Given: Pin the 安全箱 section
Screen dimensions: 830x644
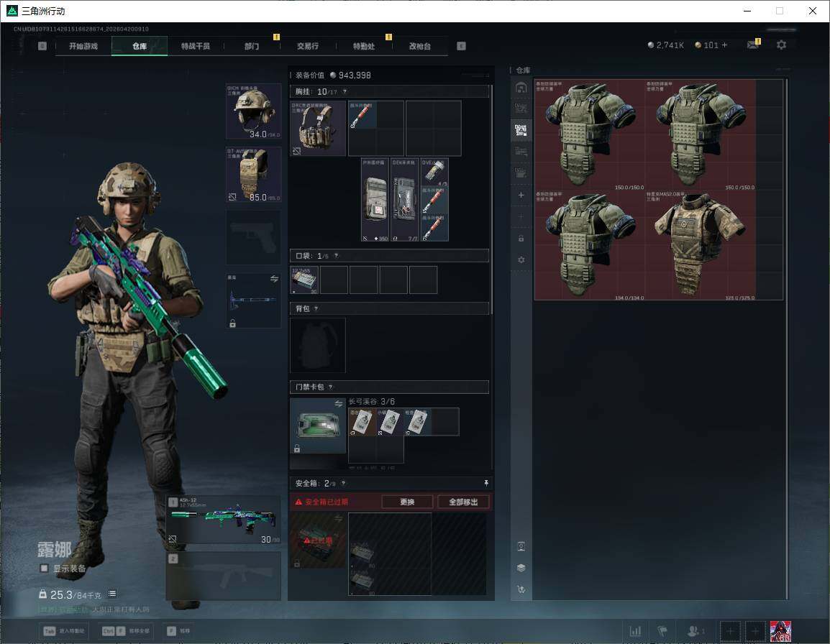Looking at the screenshot, I should (486, 483).
